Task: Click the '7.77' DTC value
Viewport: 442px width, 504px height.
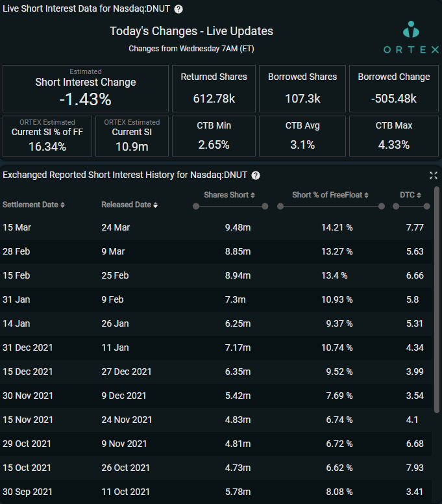Action: [x=415, y=227]
